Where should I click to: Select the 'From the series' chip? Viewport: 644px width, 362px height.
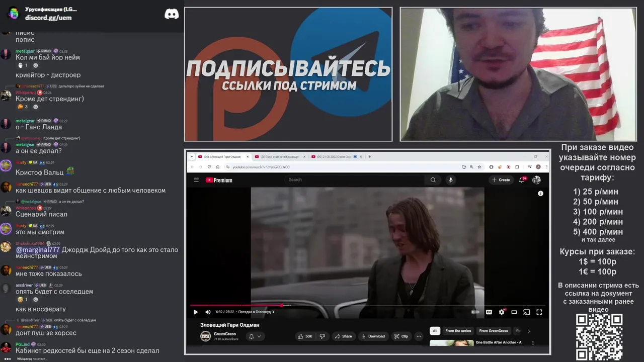(458, 331)
